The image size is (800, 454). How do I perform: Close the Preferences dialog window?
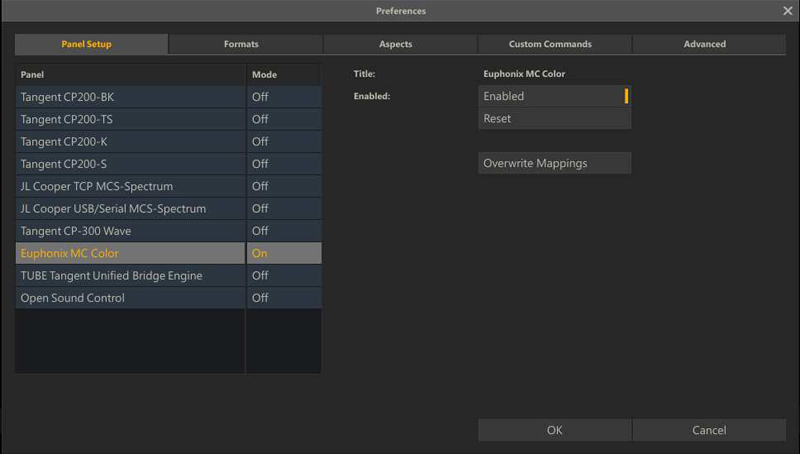tap(787, 11)
